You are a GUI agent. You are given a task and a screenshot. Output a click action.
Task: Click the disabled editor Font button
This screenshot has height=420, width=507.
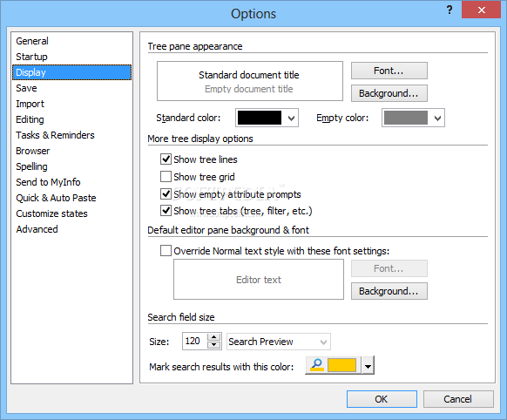click(x=389, y=268)
